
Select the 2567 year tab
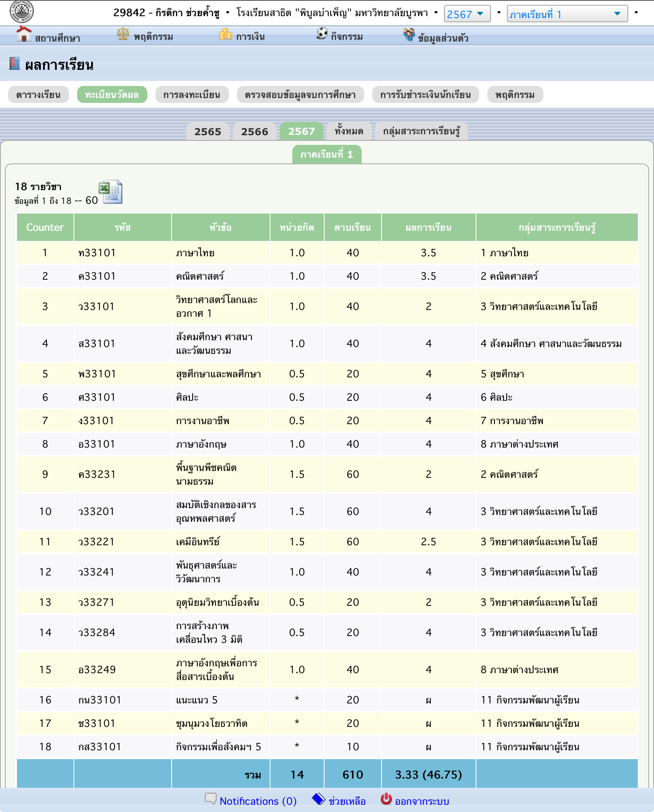point(302,131)
